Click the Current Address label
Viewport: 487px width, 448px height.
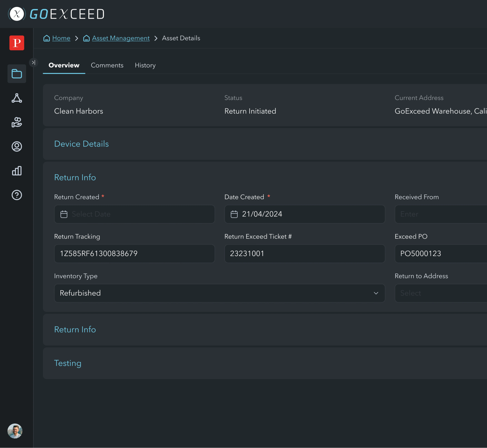(419, 98)
